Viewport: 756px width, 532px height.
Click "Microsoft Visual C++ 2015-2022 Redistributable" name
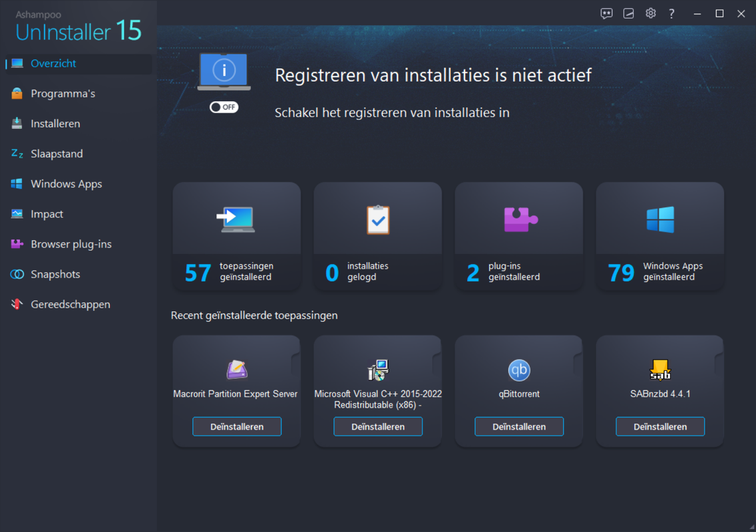pyautogui.click(x=378, y=400)
